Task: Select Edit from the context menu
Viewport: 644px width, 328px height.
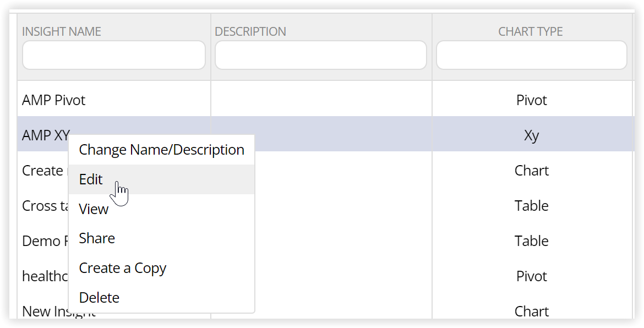Action: point(91,179)
